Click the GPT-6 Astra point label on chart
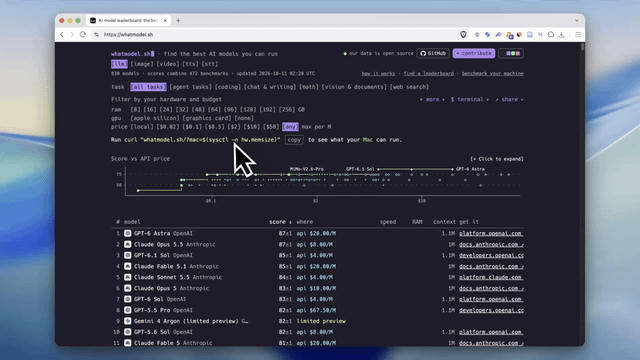 pyautogui.click(x=470, y=169)
